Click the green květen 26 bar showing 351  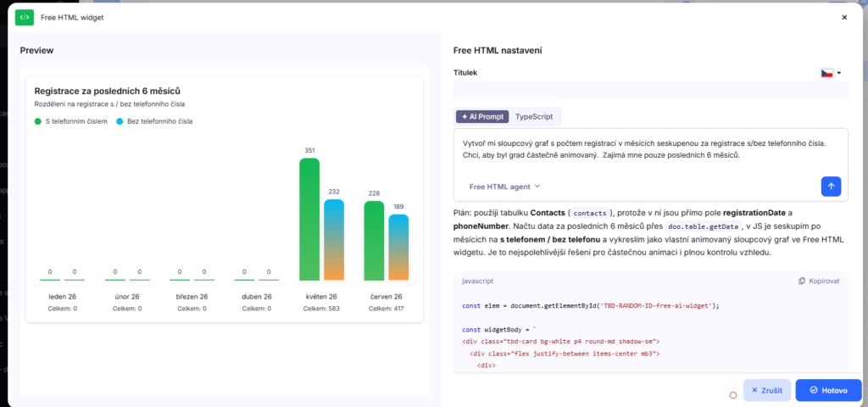[309, 220]
